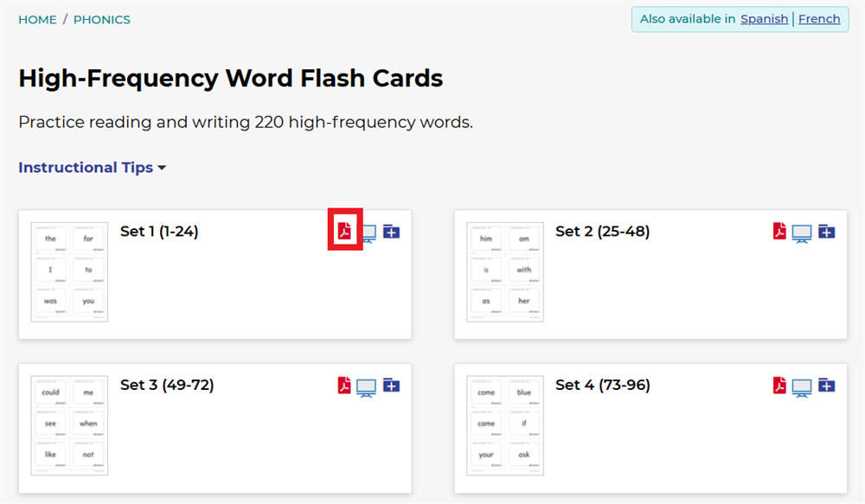Open the Set 4 (73-96) title

tap(602, 385)
